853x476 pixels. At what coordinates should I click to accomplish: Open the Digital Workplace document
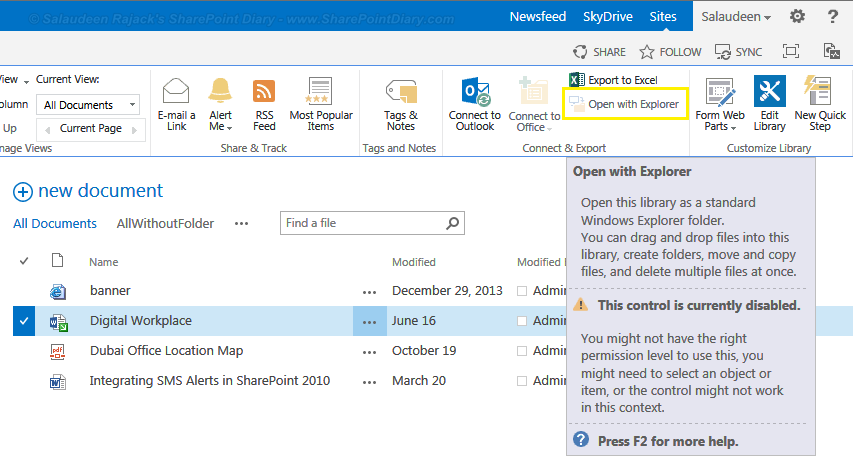(x=141, y=320)
